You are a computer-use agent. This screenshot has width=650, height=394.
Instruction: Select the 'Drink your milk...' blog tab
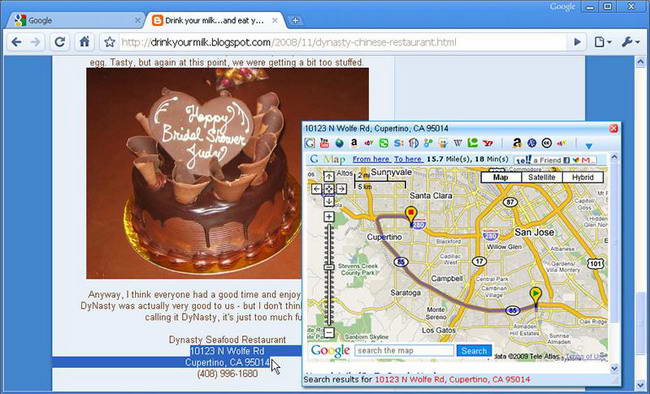tap(213, 20)
